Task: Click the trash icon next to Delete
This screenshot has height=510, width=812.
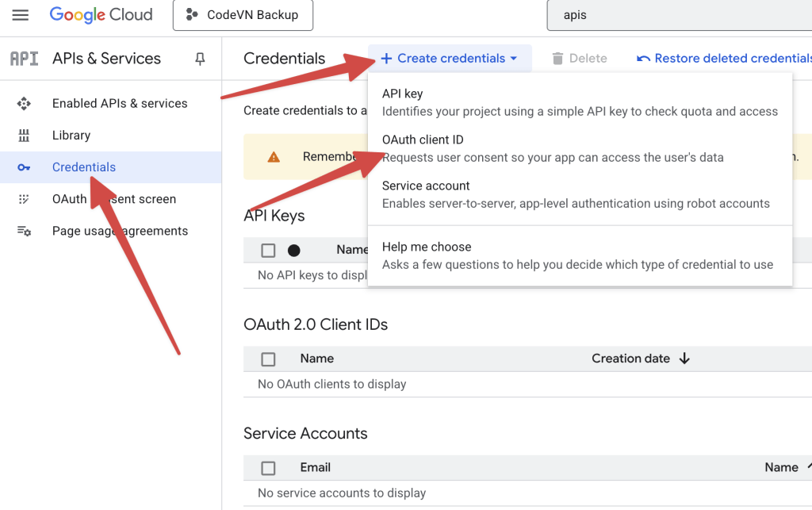Action: (x=557, y=59)
